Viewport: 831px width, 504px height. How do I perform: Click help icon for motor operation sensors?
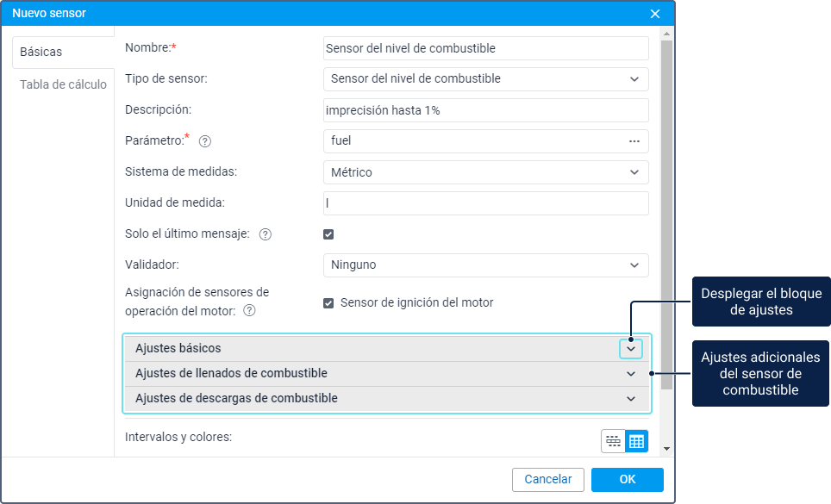point(249,310)
